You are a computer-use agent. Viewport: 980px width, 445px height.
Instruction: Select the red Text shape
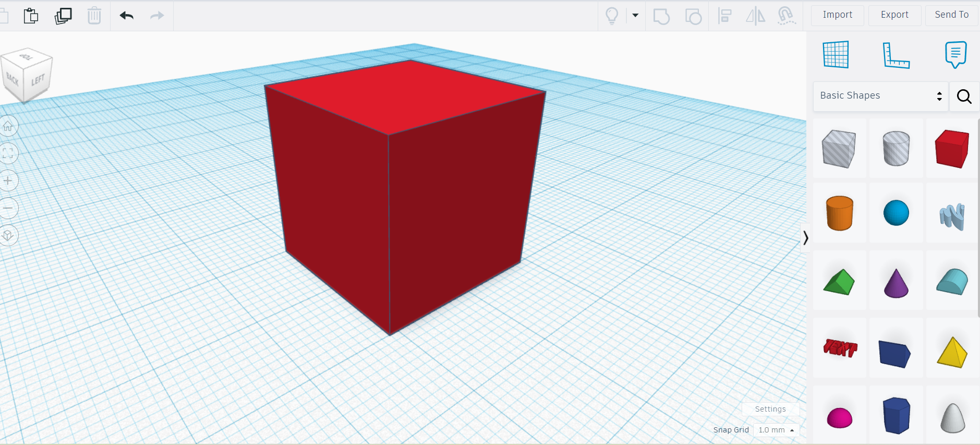[839, 348]
